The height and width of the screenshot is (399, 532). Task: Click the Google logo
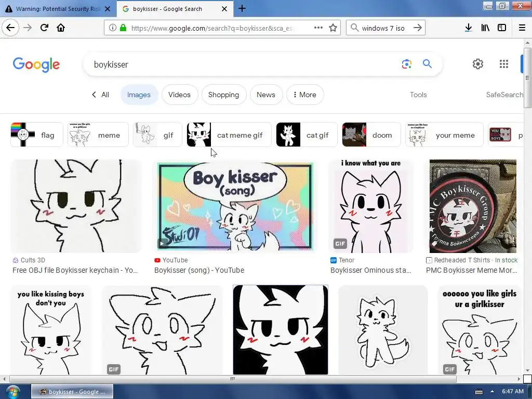36,64
